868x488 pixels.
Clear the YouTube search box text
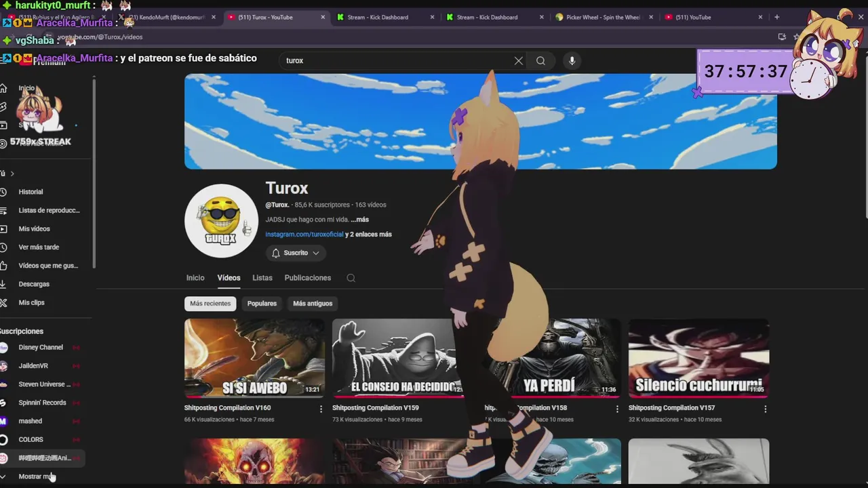tap(519, 60)
